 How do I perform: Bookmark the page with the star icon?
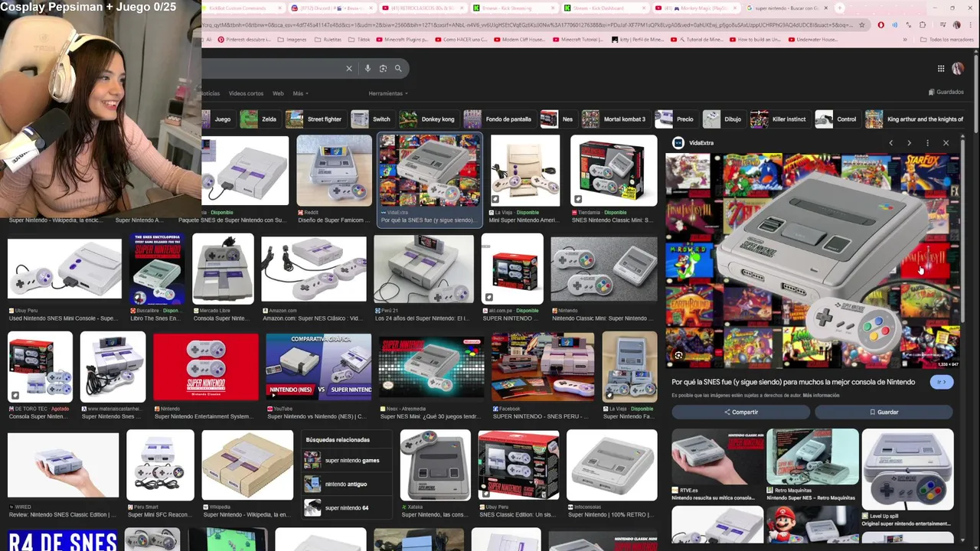pos(862,25)
